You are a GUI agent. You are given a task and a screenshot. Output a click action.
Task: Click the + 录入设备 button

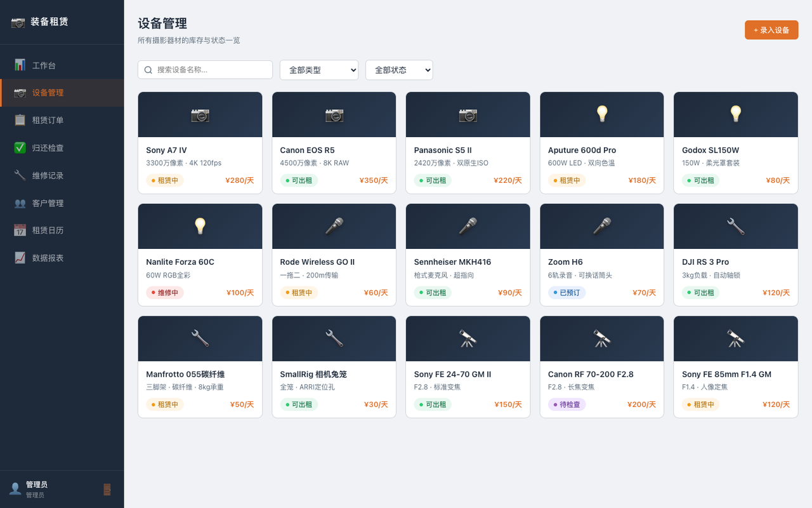click(771, 30)
